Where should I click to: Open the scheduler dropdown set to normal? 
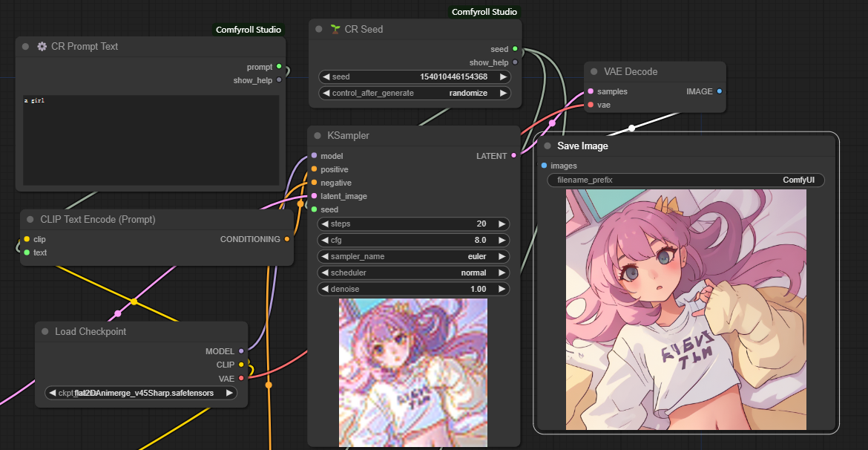(x=414, y=273)
